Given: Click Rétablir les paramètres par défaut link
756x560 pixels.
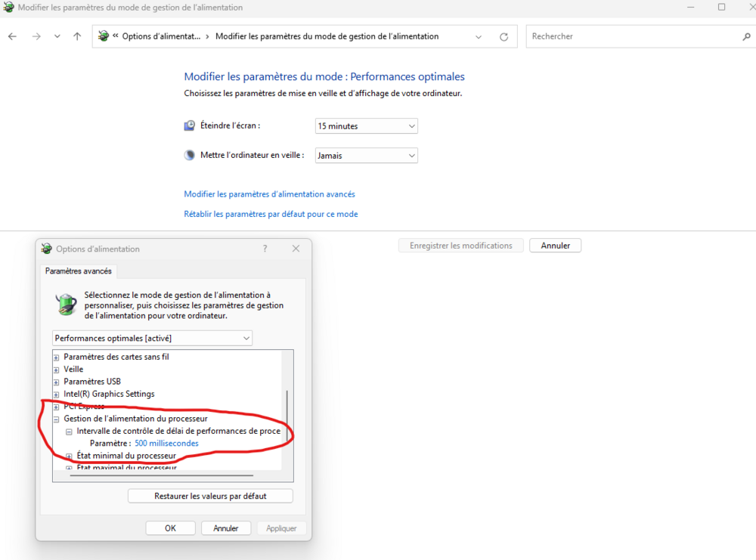Looking at the screenshot, I should [271, 214].
